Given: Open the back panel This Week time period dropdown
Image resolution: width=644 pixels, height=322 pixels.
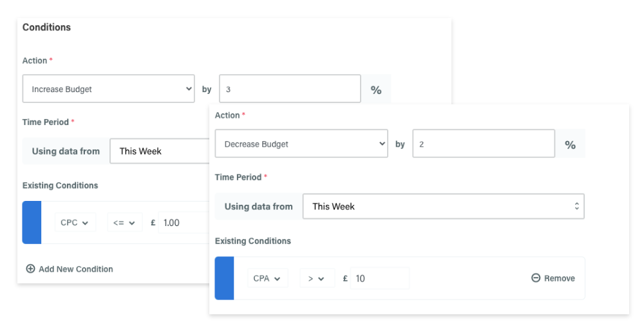Looking at the screenshot, I should 159,151.
